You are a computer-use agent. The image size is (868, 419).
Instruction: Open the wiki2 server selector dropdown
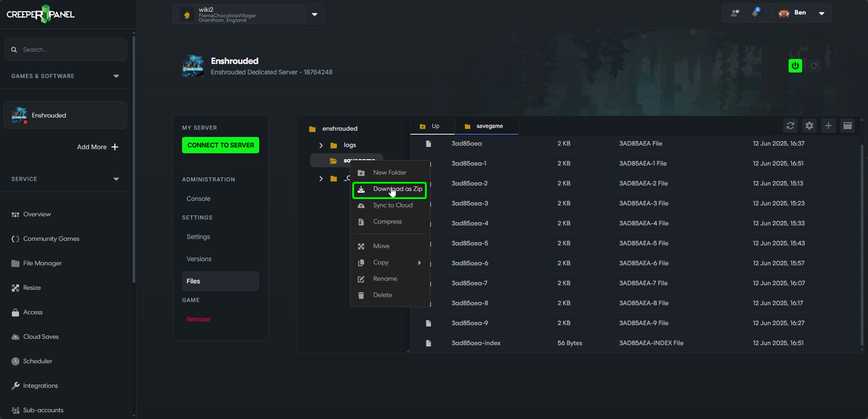315,14
